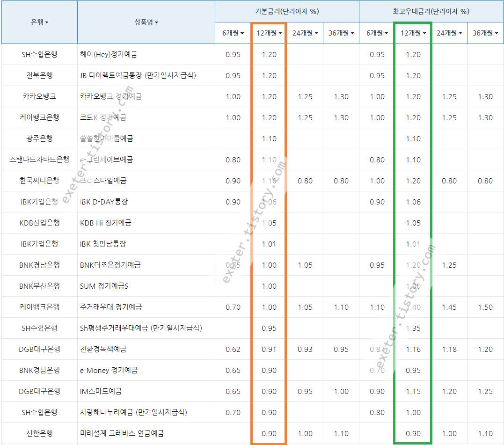This screenshot has height=445, width=504.
Task: Click 1.35 preferential rate for Sh평생주거래우대예금
Action: tap(413, 328)
